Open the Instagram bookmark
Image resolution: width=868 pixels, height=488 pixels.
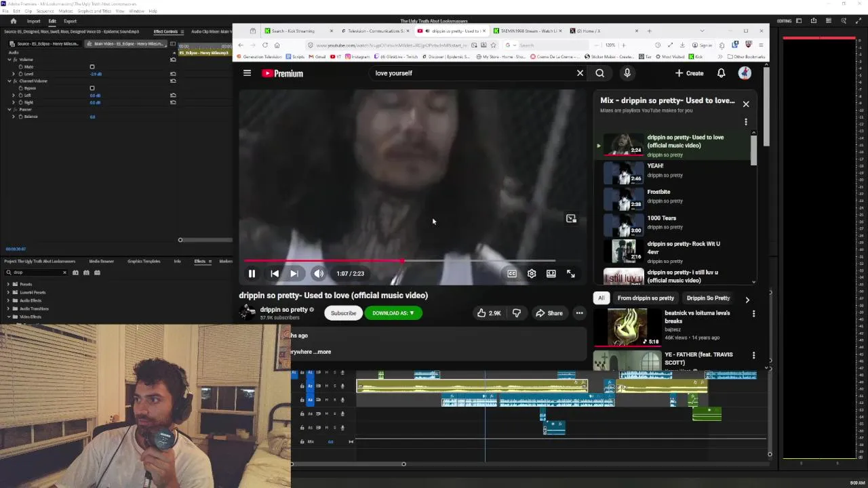(357, 57)
